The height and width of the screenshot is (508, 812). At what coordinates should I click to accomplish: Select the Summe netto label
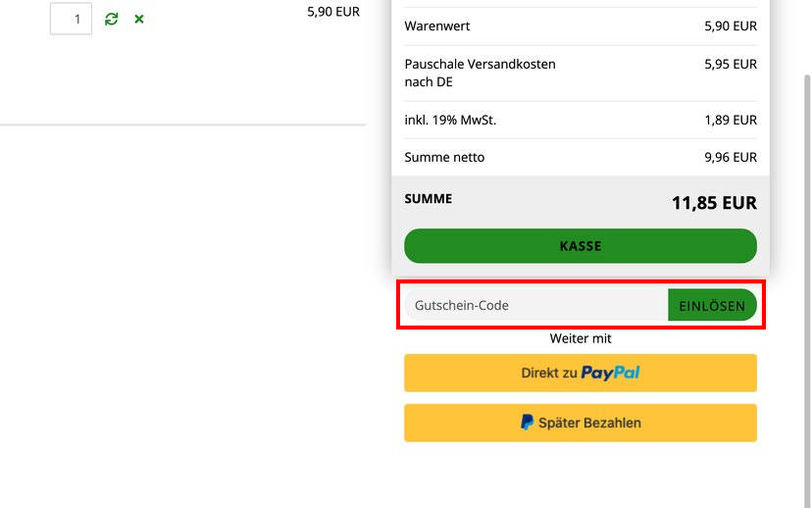[x=444, y=158]
